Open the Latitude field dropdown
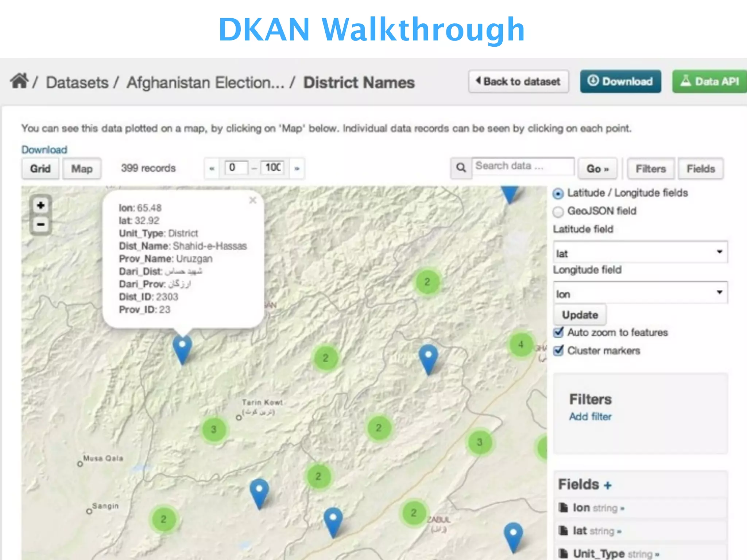 pyautogui.click(x=640, y=252)
